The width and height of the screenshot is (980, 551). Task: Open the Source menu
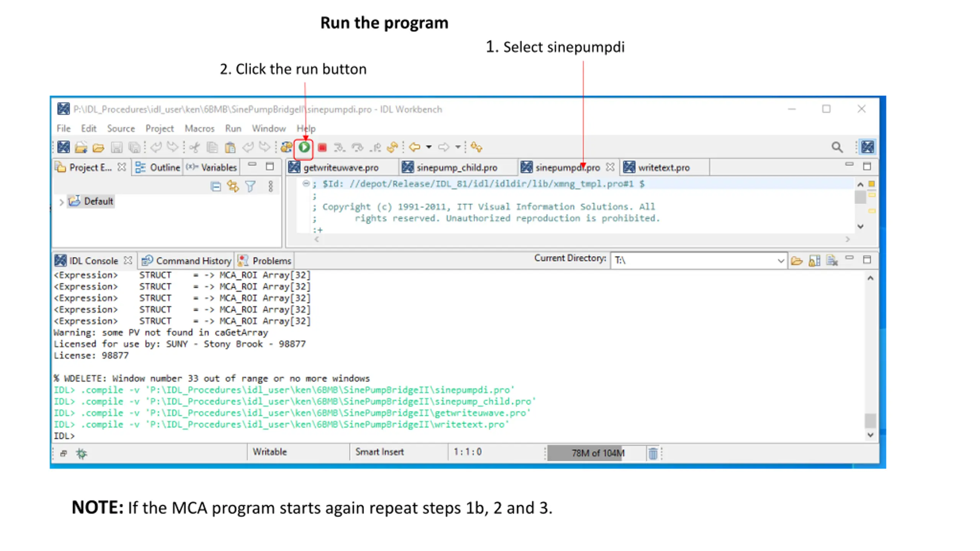click(x=121, y=129)
